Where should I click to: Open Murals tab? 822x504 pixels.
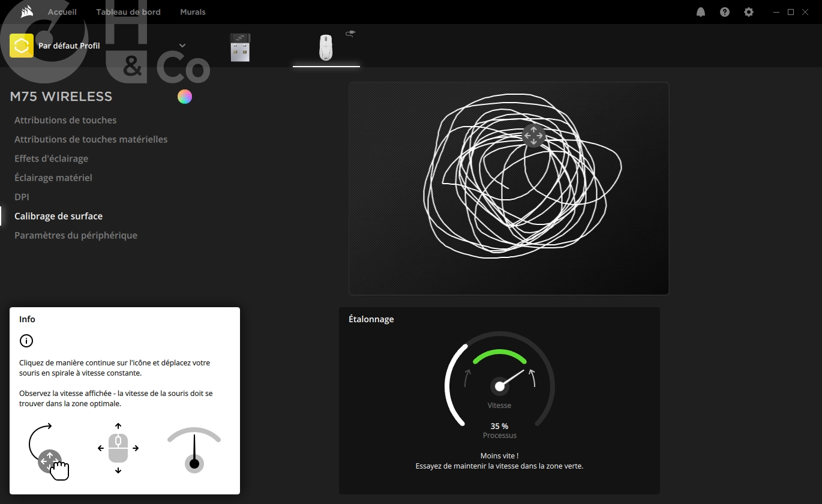pyautogui.click(x=193, y=12)
